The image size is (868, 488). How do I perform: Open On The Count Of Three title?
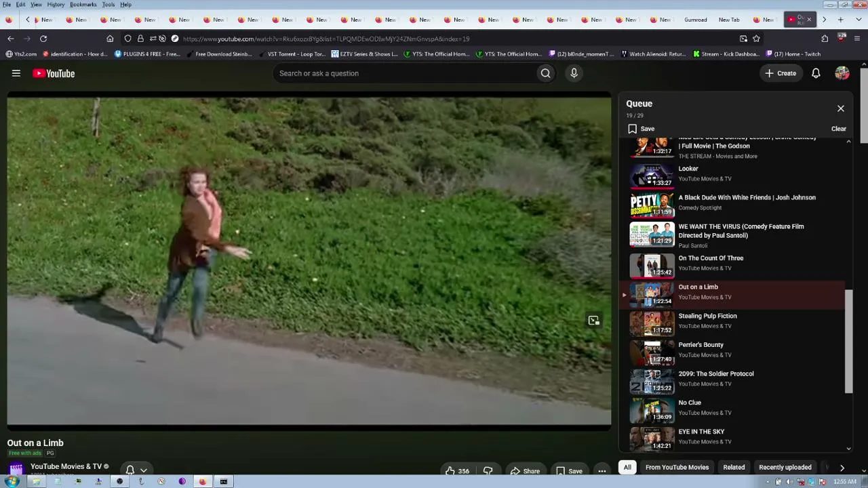pos(711,258)
